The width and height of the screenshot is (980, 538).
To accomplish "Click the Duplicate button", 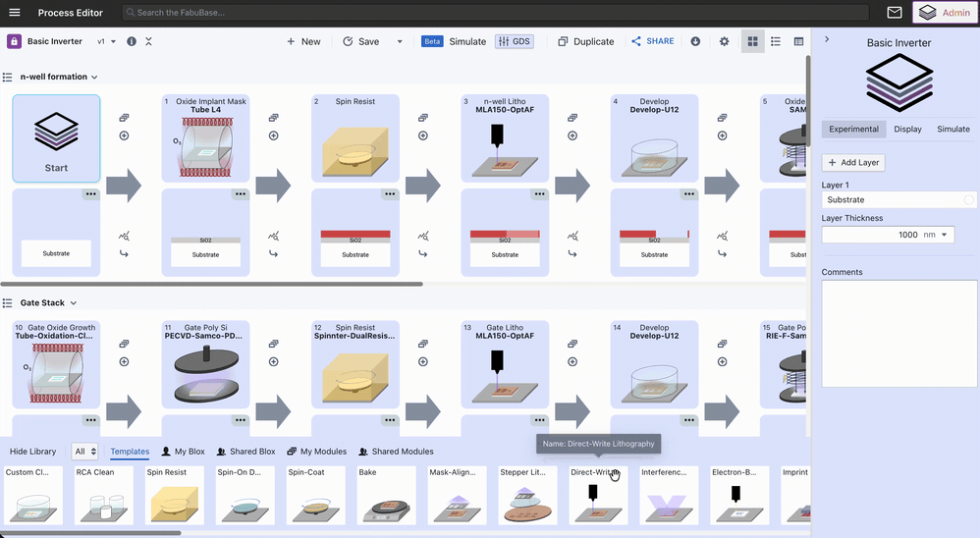I will [585, 41].
